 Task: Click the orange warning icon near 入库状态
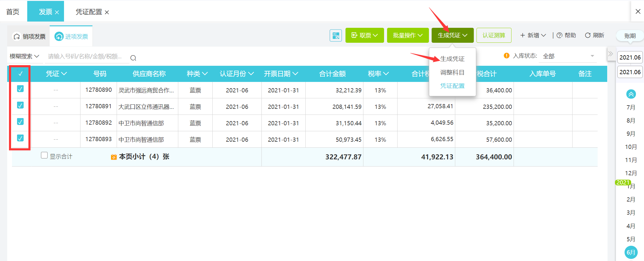(506, 56)
